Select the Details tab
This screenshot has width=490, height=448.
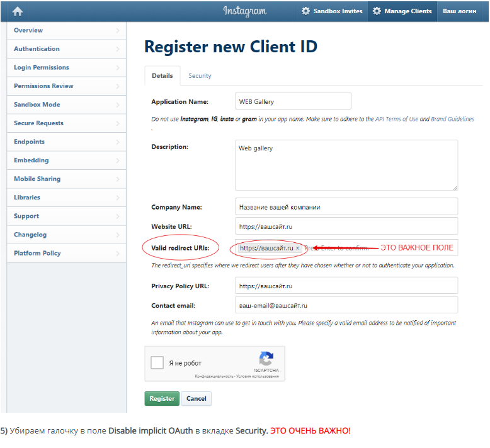coord(162,76)
